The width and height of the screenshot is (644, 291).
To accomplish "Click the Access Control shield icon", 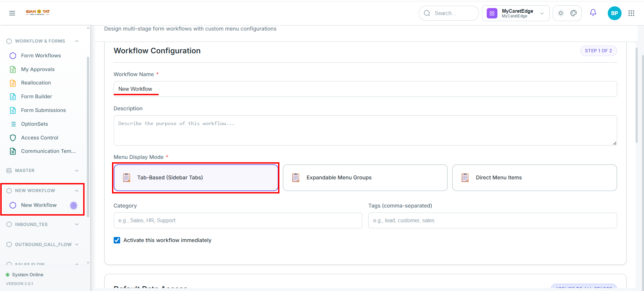I will [x=13, y=138].
